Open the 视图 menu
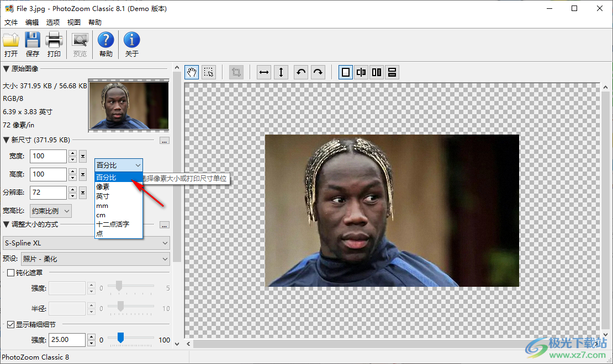Viewport: 613px width, 364px height. click(x=73, y=23)
